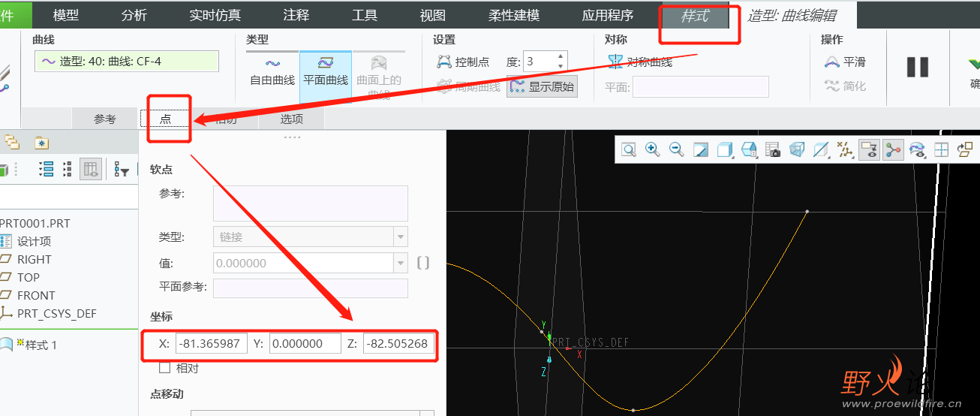Click the model tree settings list icon
This screenshot has width=980, height=416.
pos(47,169)
